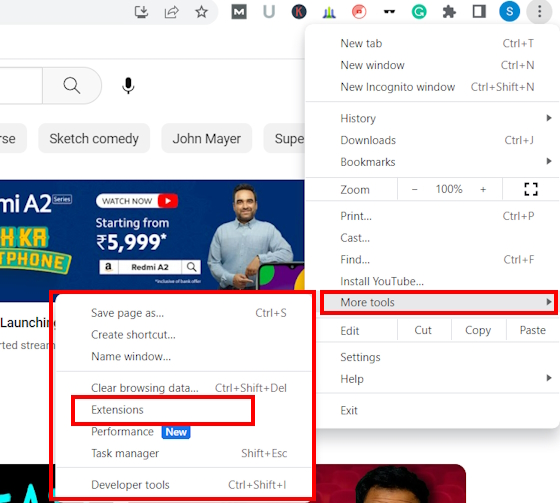Click Install YouTube... menu item

(432, 281)
